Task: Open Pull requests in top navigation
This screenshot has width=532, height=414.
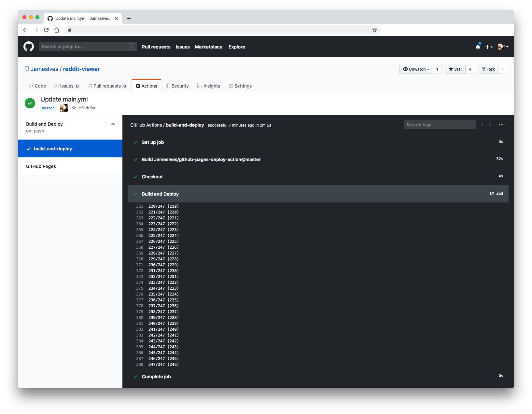Action: click(x=156, y=47)
